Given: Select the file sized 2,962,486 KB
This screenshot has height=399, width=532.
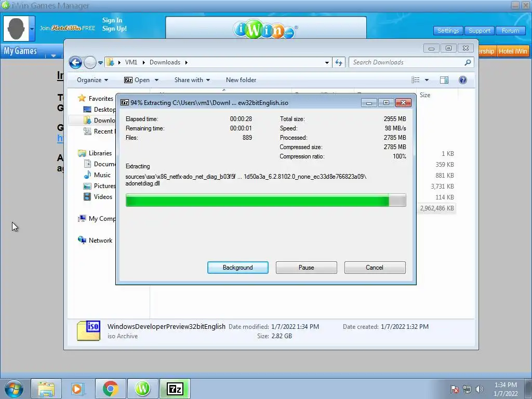Looking at the screenshot, I should (436, 208).
